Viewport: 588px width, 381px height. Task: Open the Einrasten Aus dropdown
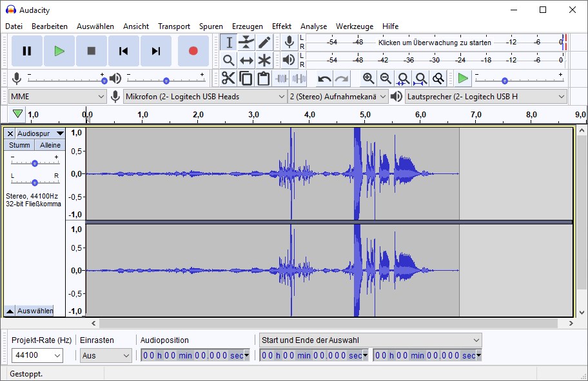pos(106,355)
